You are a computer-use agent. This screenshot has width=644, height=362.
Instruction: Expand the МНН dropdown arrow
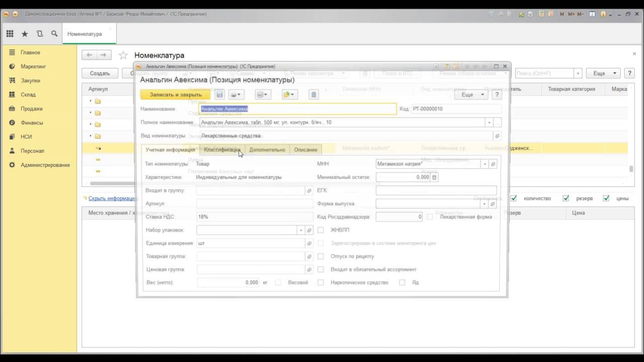click(485, 164)
